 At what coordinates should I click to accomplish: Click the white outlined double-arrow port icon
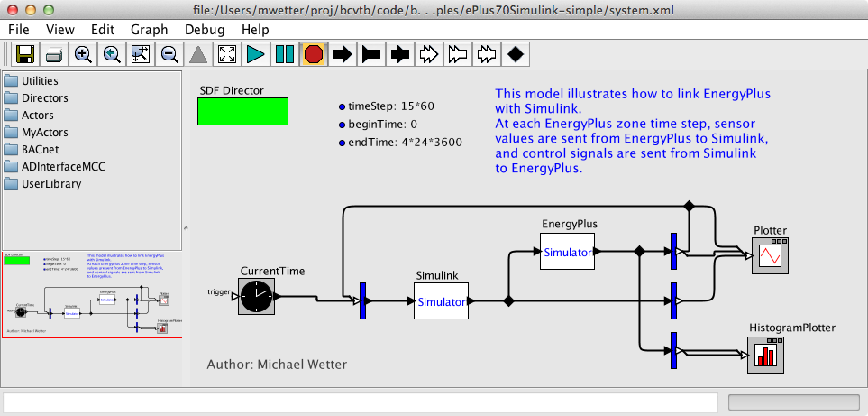coord(428,54)
